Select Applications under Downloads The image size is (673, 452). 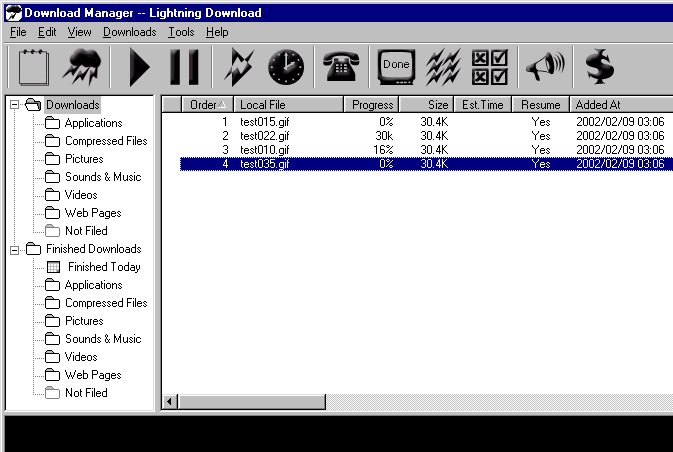pos(93,123)
